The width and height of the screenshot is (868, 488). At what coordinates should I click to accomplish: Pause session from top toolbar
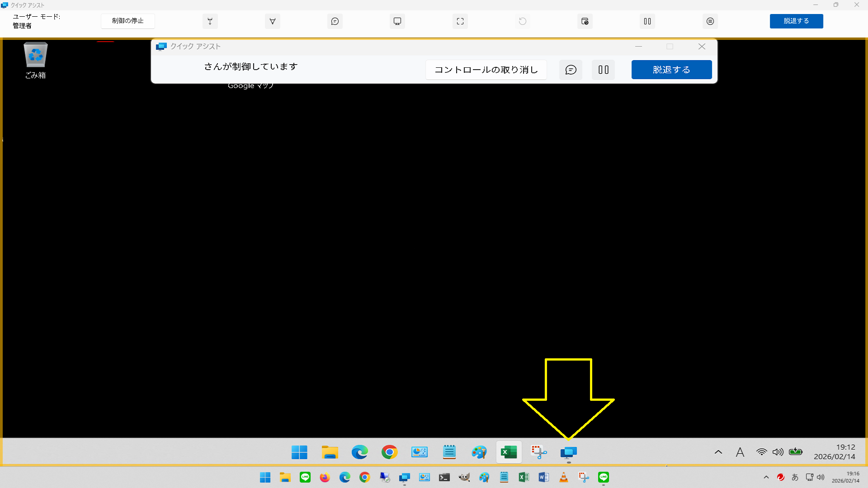click(647, 21)
